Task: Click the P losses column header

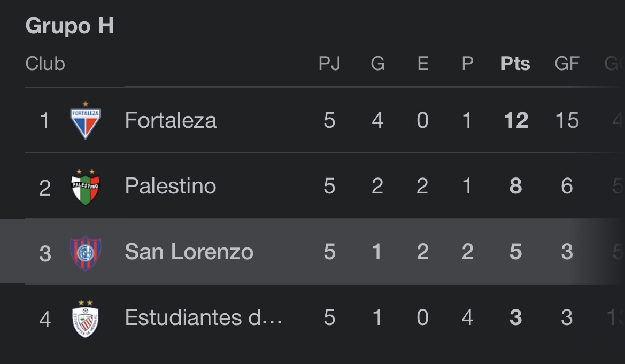Action: [x=468, y=64]
